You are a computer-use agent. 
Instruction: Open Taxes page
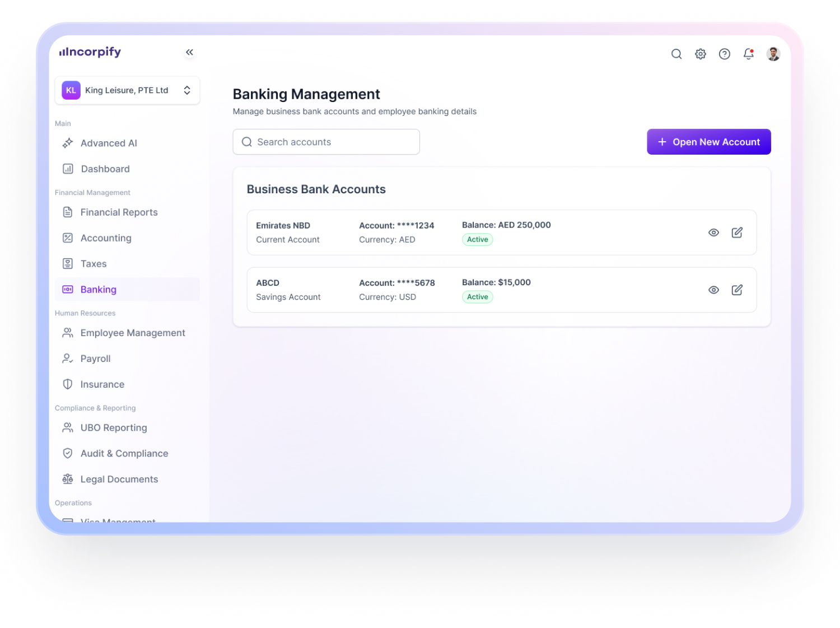point(128,263)
